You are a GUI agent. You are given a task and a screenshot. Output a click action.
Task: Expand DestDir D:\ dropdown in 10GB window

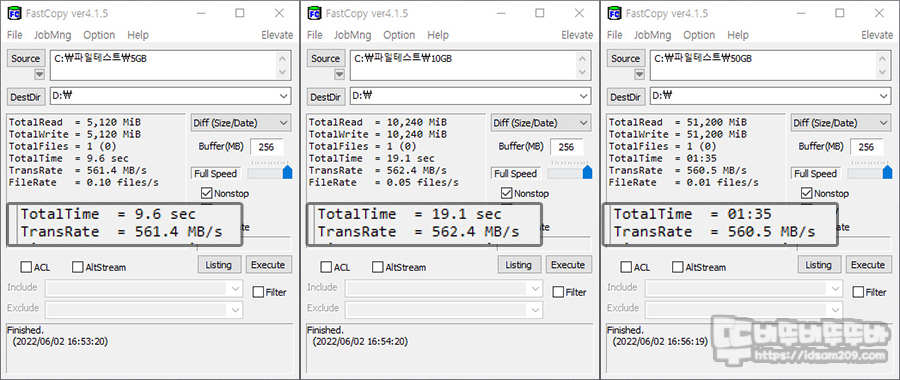click(584, 96)
